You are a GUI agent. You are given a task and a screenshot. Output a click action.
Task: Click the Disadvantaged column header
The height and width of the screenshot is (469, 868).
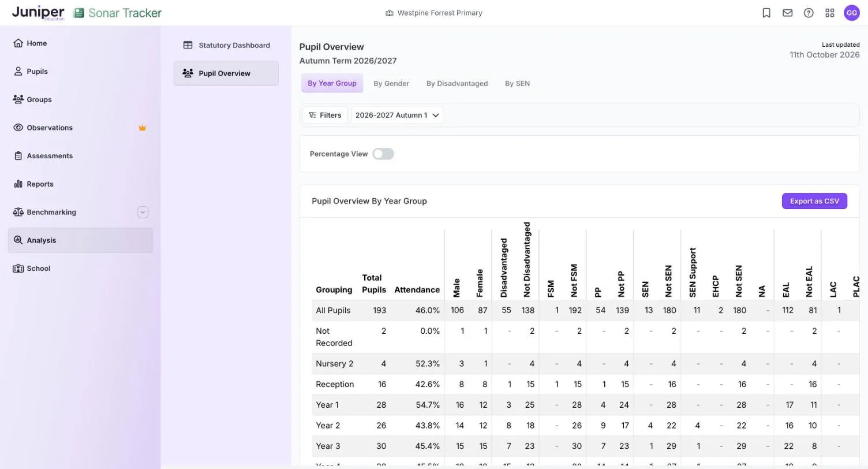504,267
